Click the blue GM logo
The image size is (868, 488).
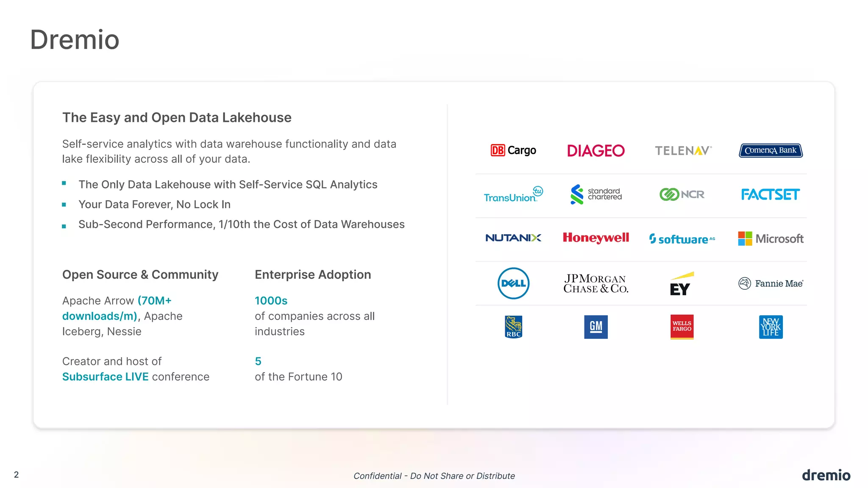[x=595, y=327]
